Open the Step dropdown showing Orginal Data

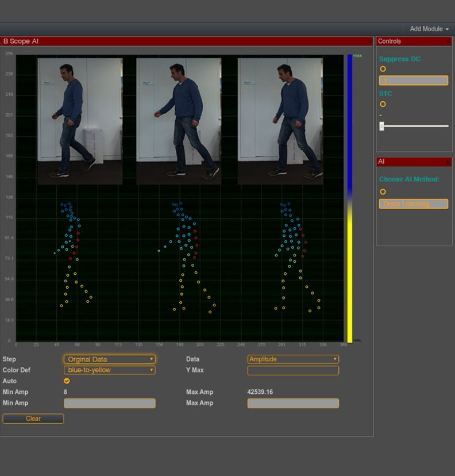point(109,359)
